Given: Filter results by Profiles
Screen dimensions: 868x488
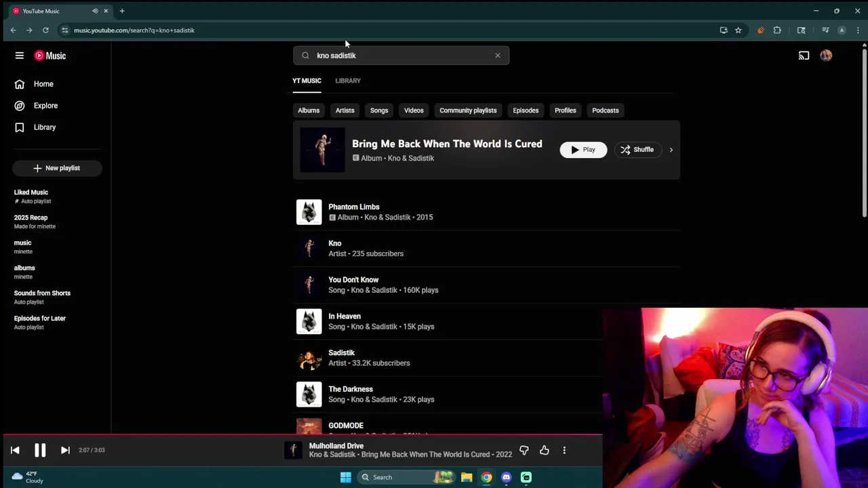Looking at the screenshot, I should click(x=566, y=110).
